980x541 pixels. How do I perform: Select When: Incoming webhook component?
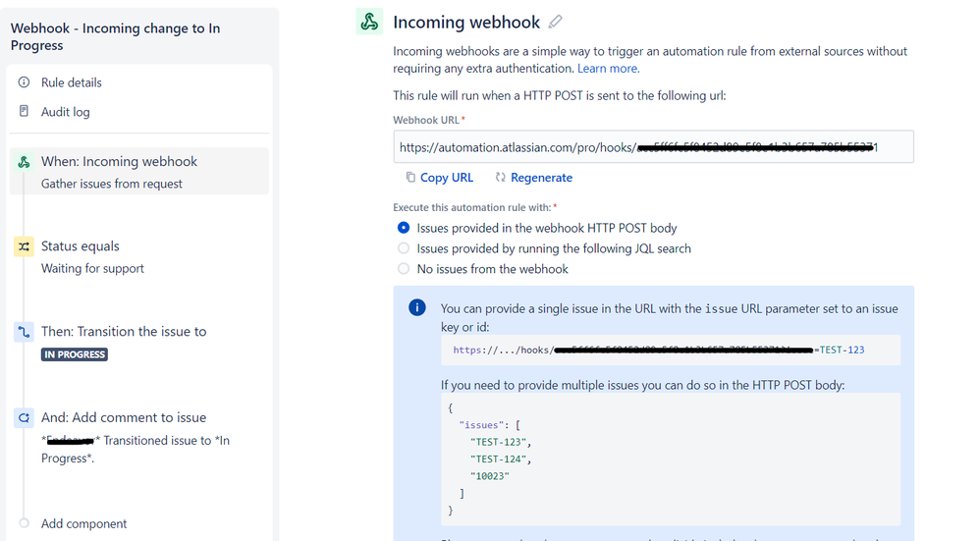click(x=139, y=171)
